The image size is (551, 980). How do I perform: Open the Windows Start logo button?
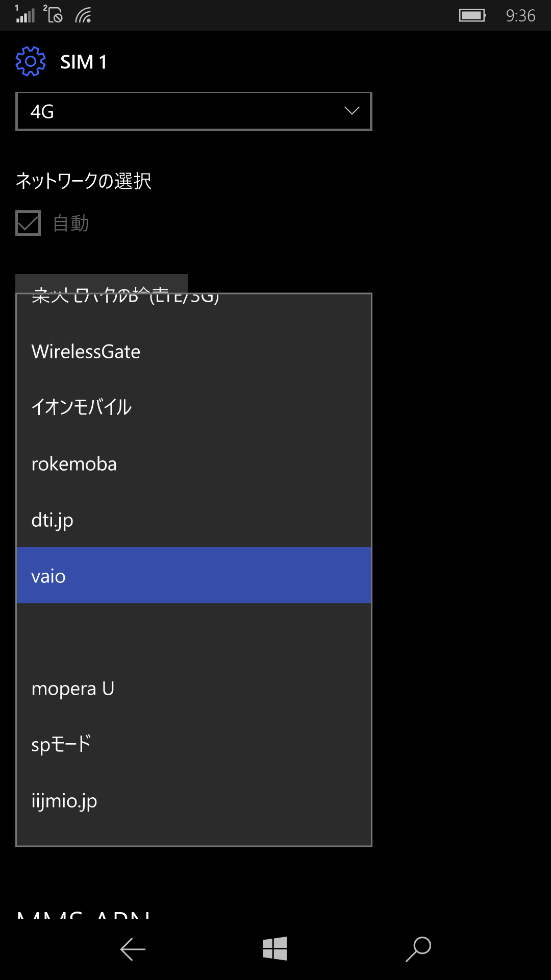pos(275,948)
